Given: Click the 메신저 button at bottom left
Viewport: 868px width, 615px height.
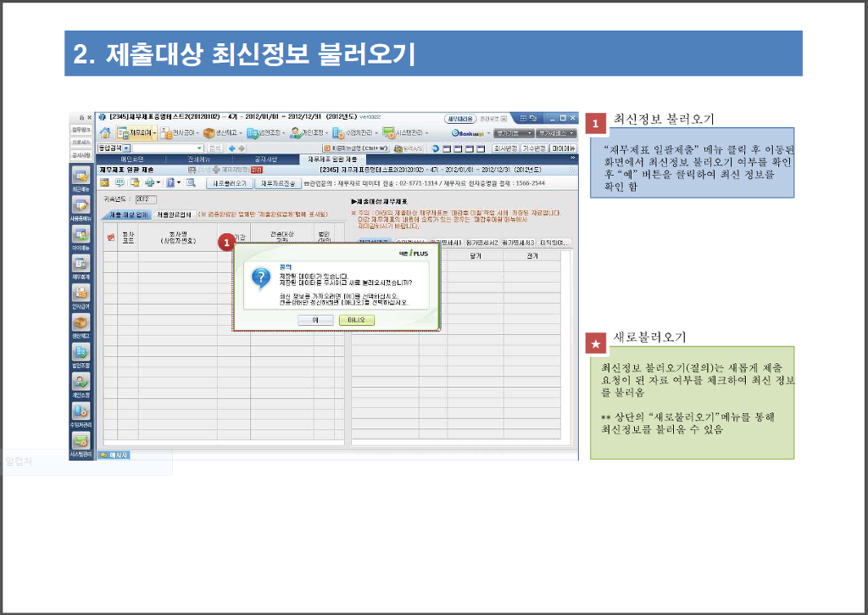Looking at the screenshot, I should pos(114,456).
